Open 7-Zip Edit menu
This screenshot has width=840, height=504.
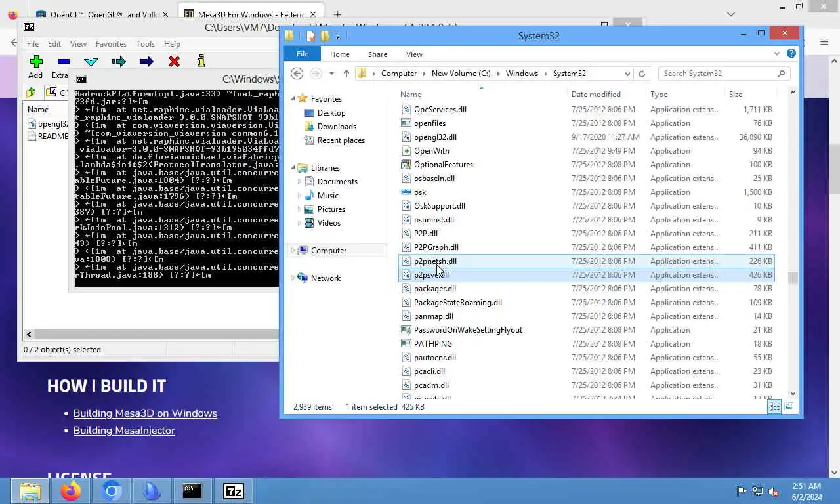(54, 44)
